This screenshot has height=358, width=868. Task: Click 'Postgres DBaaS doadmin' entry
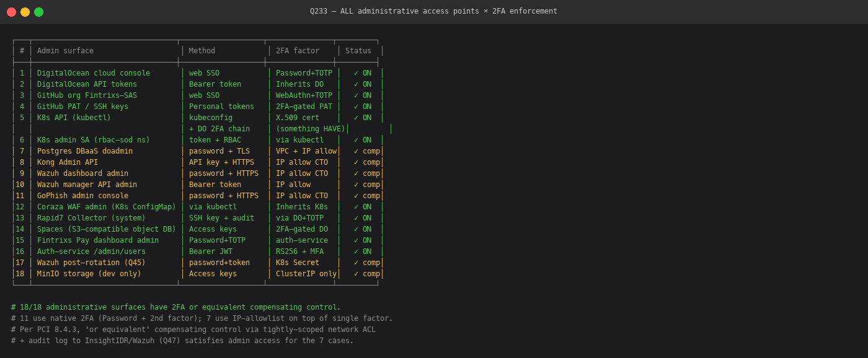[85, 151]
